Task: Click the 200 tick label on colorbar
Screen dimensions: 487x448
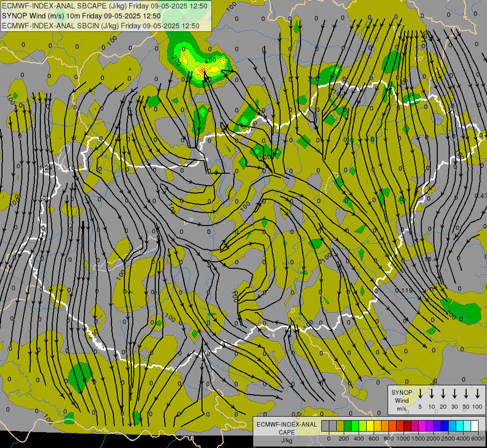Action: (x=344, y=439)
